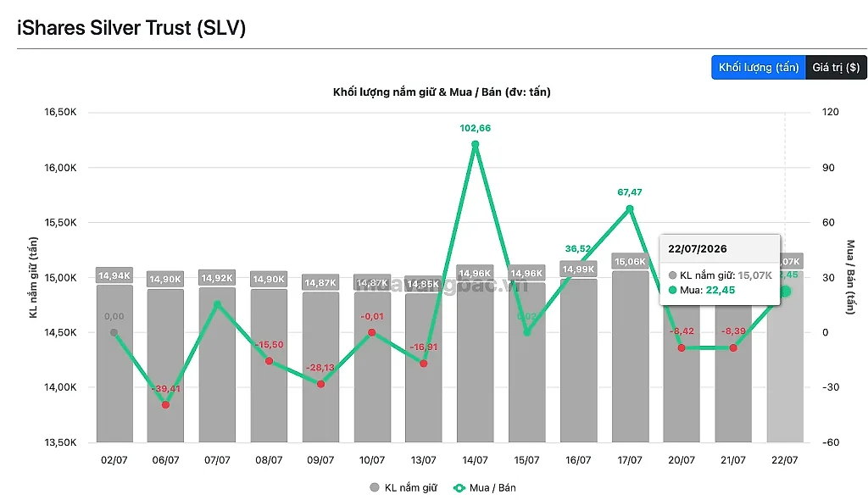Select the 15,06K bar for 17/07
This screenshot has height=500, width=868.
[631, 357]
